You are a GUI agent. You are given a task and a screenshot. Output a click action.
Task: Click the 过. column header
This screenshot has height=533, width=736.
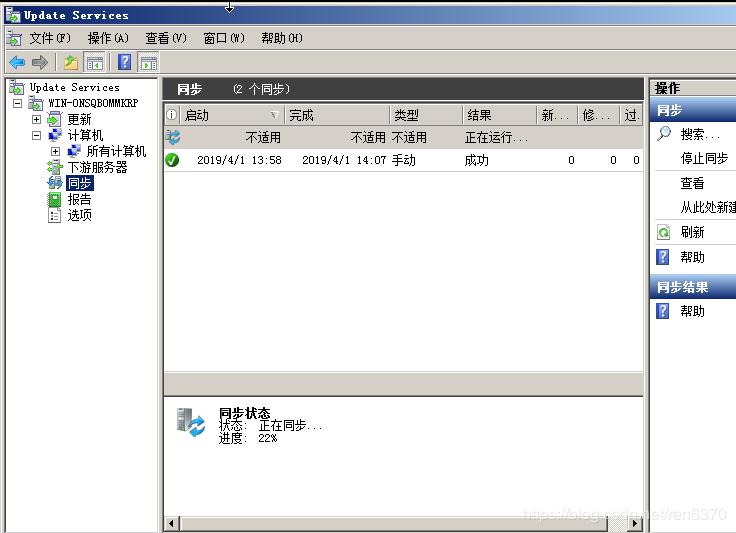coord(631,115)
